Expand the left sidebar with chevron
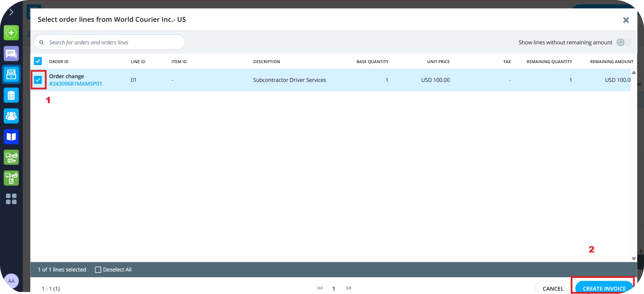Screen dimensions: 644x294 tap(12, 12)
